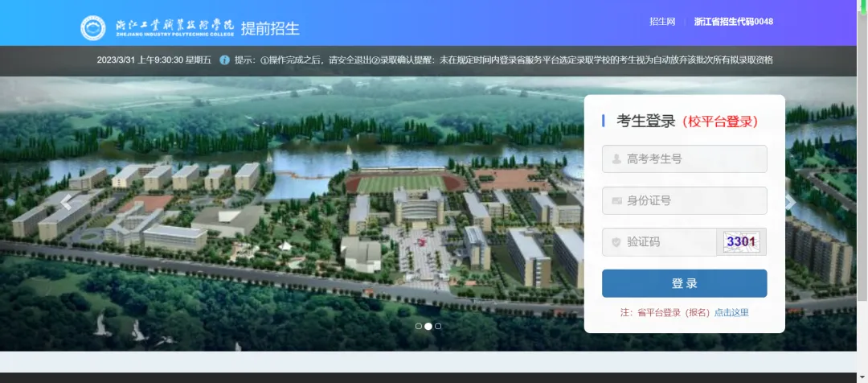
Task: Go to next banner slide with right arrow
Action: 790,202
